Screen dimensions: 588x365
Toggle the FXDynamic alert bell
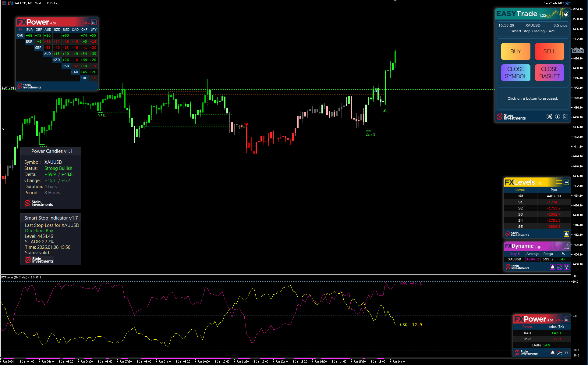coord(553,267)
